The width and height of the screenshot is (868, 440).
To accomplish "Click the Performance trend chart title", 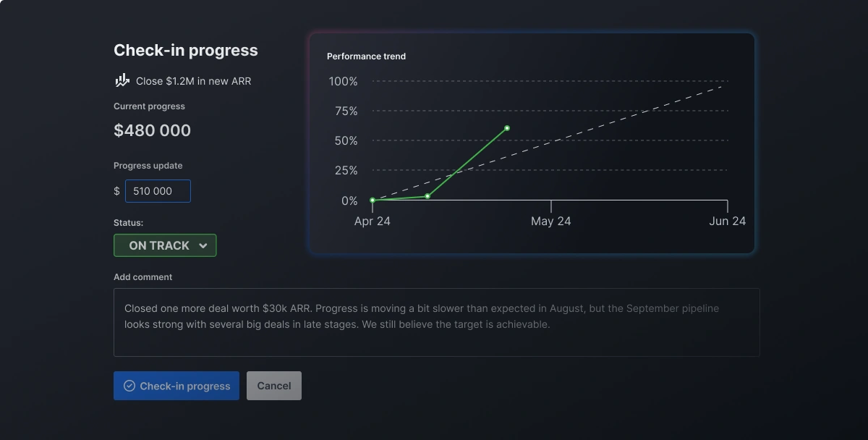I will 366,56.
